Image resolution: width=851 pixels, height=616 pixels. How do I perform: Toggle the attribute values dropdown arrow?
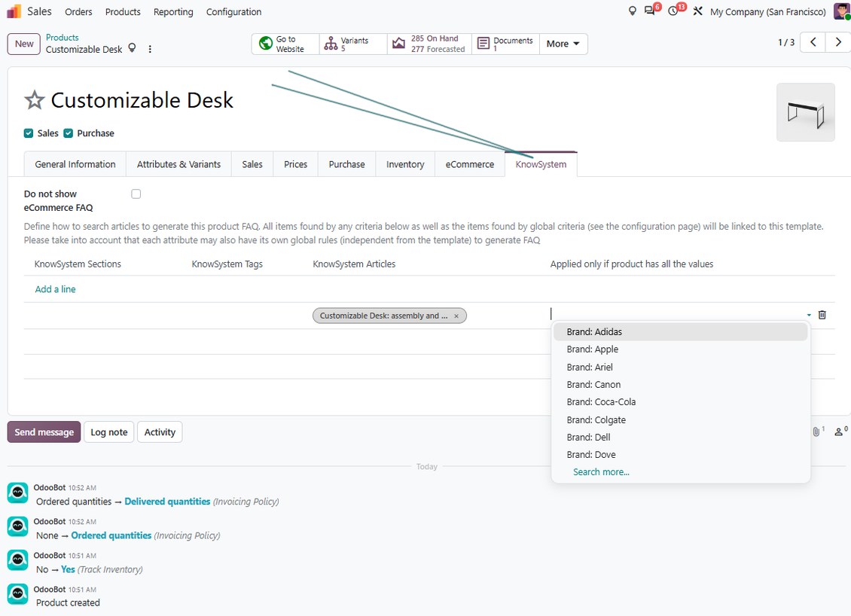(x=809, y=315)
